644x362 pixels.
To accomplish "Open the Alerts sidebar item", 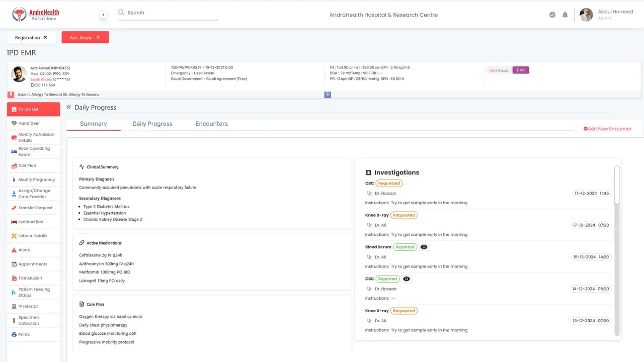I will (33, 250).
